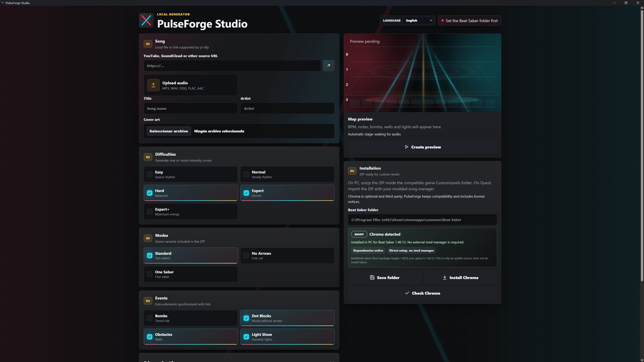This screenshot has height=362, width=644.
Task: Disable the Light Show option
Action: click(246, 337)
